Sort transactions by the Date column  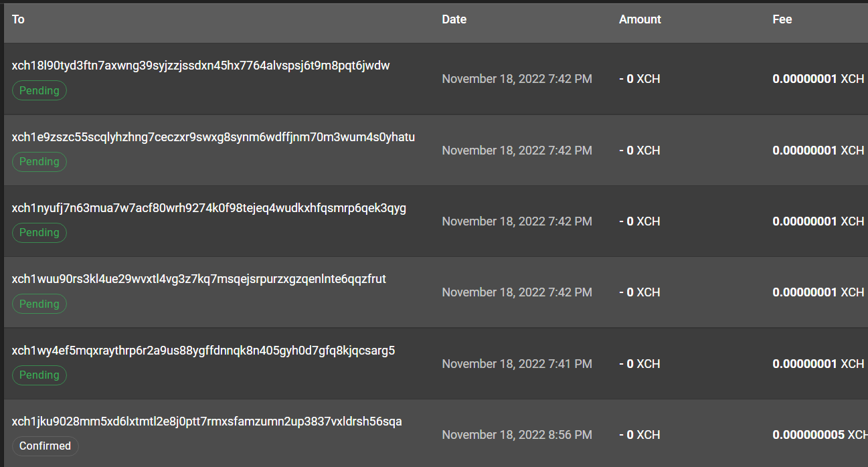coord(454,19)
